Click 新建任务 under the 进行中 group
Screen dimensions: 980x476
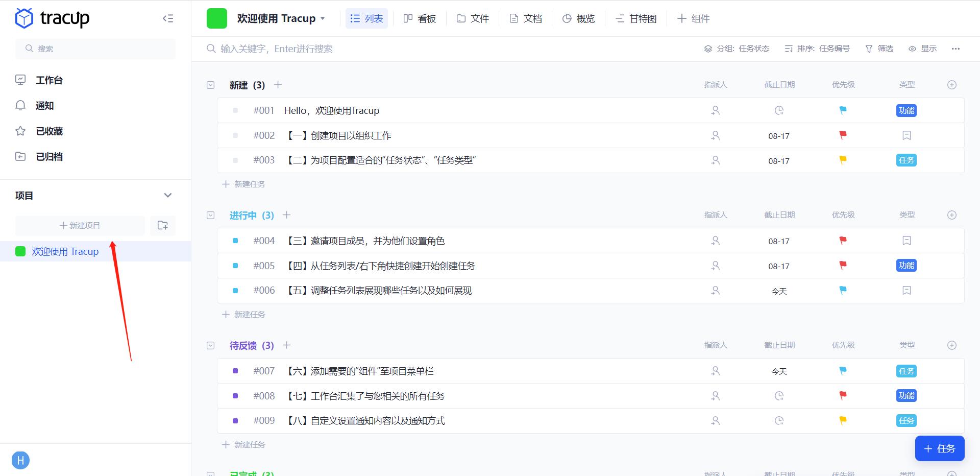coord(243,314)
